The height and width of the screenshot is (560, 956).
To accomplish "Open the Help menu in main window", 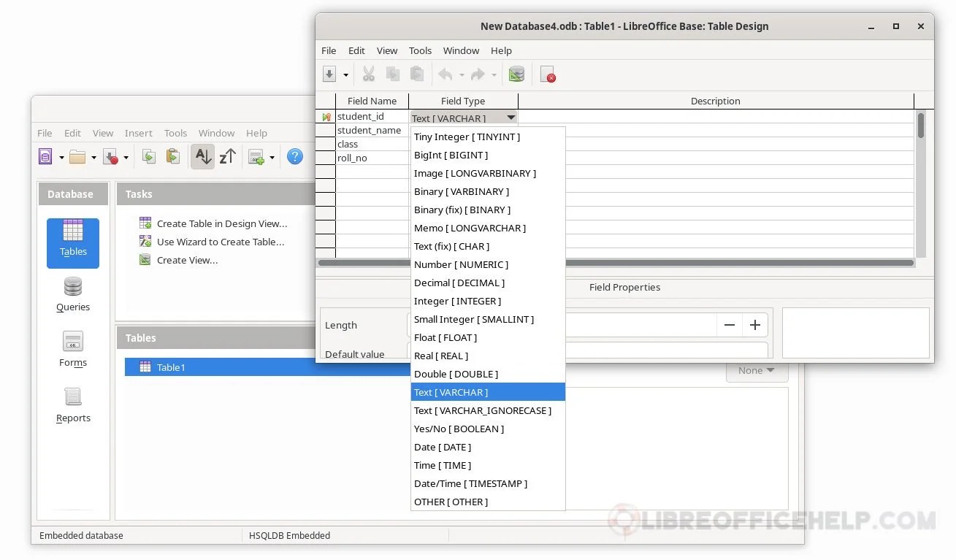I will 256,133.
